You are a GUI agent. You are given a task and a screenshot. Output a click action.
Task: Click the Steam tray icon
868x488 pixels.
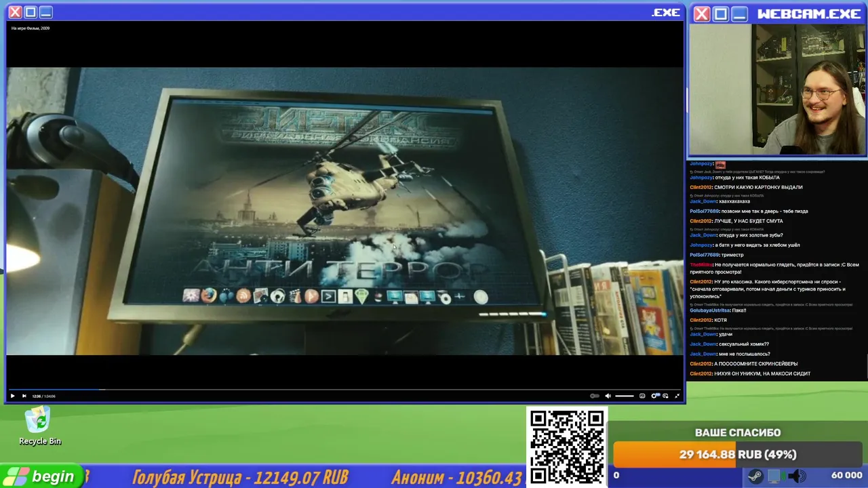[x=755, y=476]
